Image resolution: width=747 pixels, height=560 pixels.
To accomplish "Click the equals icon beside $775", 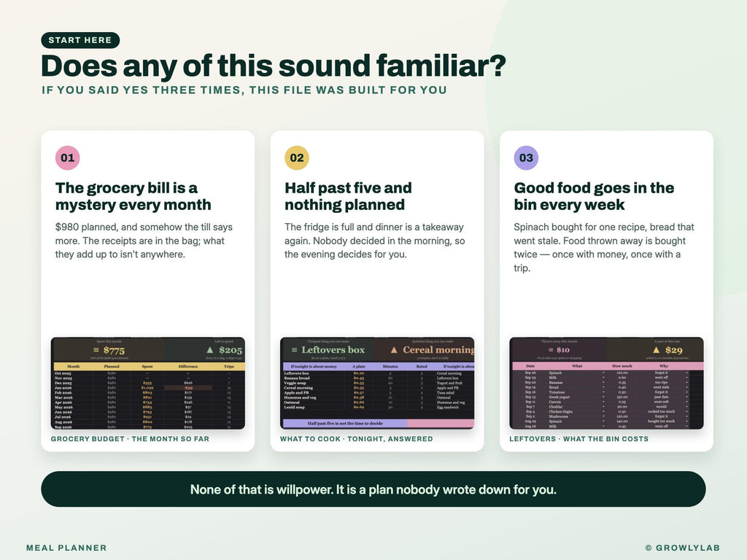I will point(96,350).
